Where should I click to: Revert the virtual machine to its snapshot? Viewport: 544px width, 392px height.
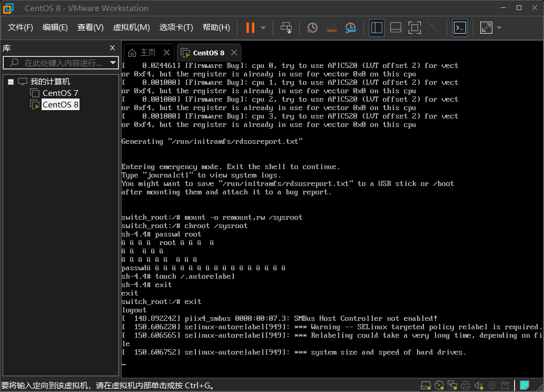point(331,28)
